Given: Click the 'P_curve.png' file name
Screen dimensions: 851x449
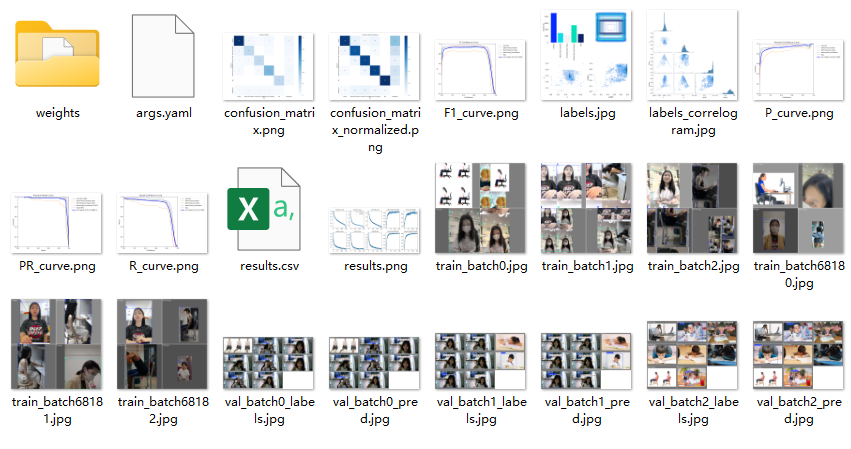Looking at the screenshot, I should 799,113.
